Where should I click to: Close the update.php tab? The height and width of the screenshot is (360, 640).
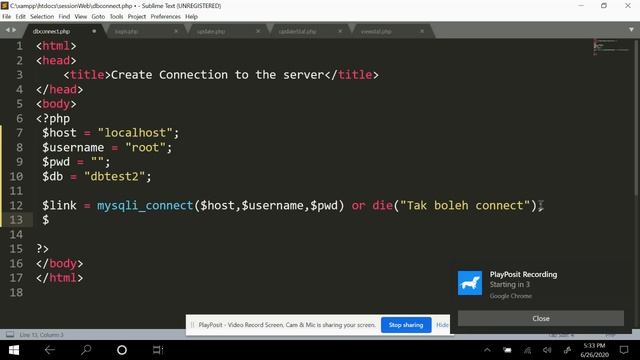click(x=258, y=31)
